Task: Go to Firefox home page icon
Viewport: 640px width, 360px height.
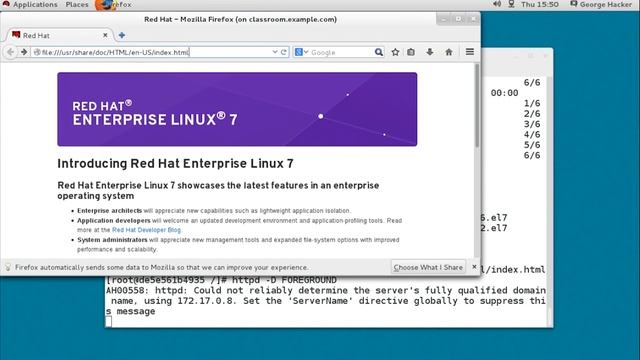Action: point(449,52)
